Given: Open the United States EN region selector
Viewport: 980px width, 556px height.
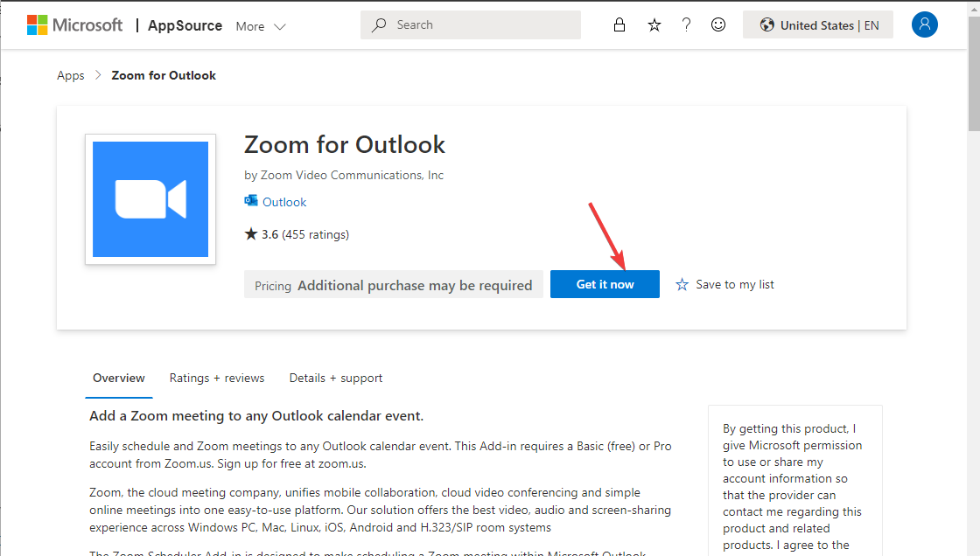Looking at the screenshot, I should [817, 24].
